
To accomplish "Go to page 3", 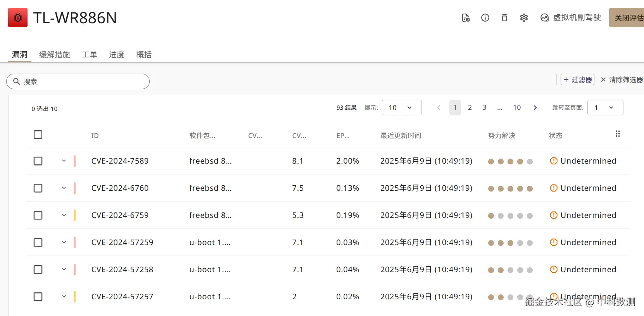I will click(x=484, y=107).
